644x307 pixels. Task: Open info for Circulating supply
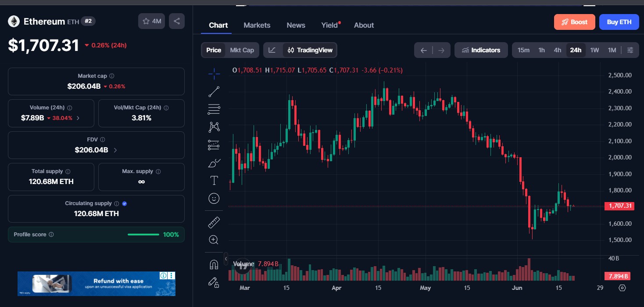point(117,204)
